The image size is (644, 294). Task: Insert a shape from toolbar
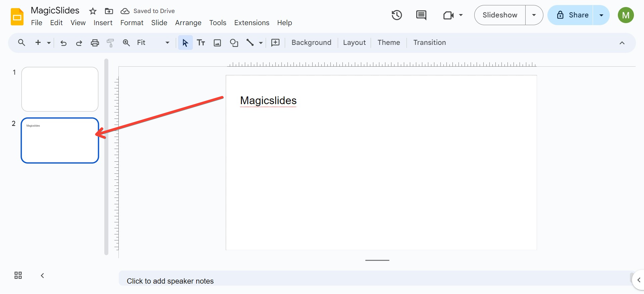(234, 43)
